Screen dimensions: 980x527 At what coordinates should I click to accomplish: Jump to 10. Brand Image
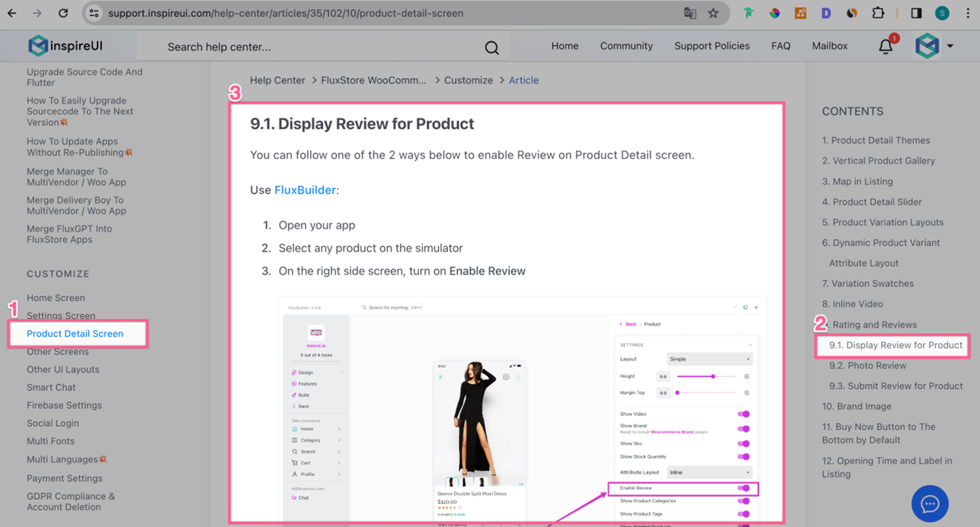(857, 406)
